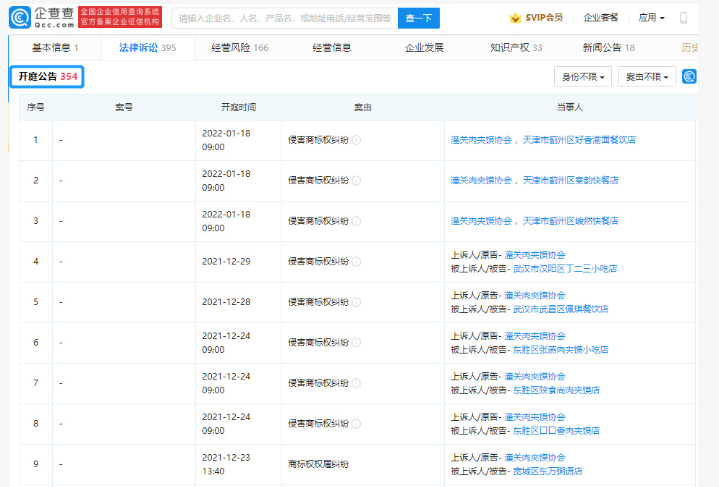719x487 pixels.
Task: Click 商标权权属纠纷 text in row 9
Action: (318, 464)
